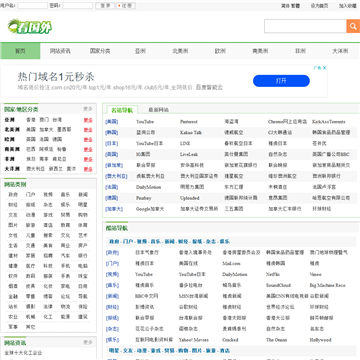The image size is (360, 360).
Task: Switch to the 名站导航 tab
Action: point(122,110)
